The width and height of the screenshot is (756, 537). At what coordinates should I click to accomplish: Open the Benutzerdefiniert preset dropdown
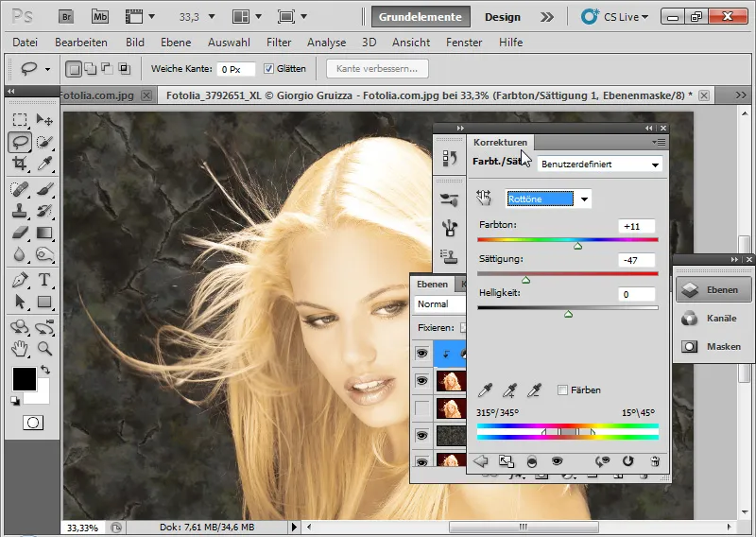[x=599, y=165]
